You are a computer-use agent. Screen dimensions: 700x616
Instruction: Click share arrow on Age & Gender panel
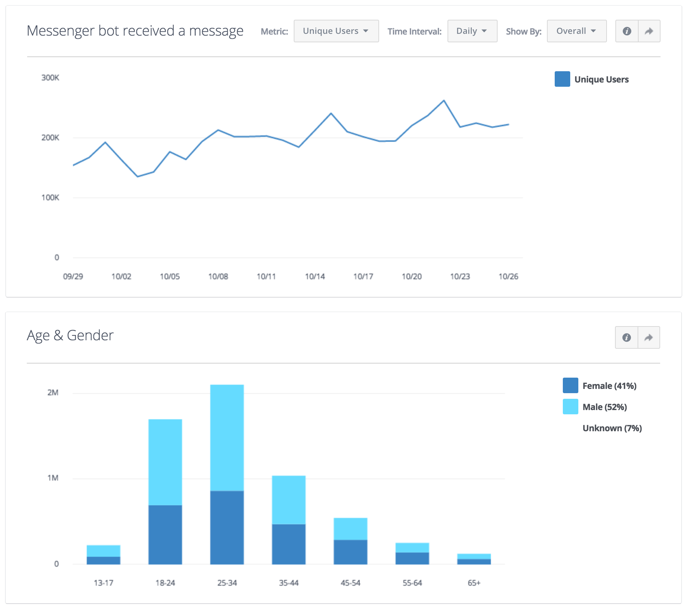[x=649, y=337]
